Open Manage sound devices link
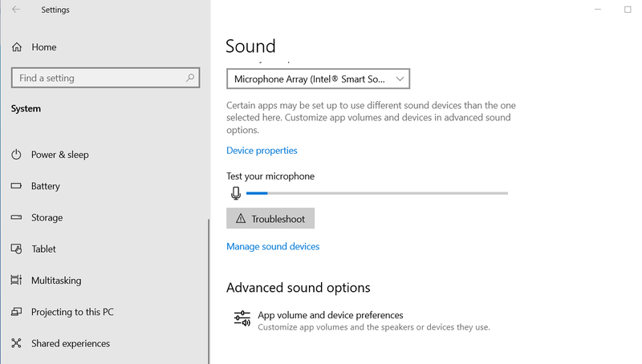The image size is (642, 364). point(273,247)
